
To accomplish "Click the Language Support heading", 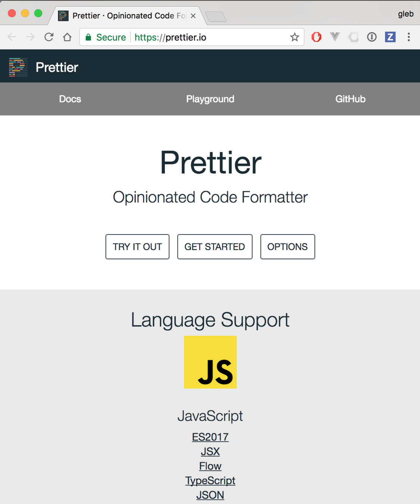I will click(x=210, y=320).
